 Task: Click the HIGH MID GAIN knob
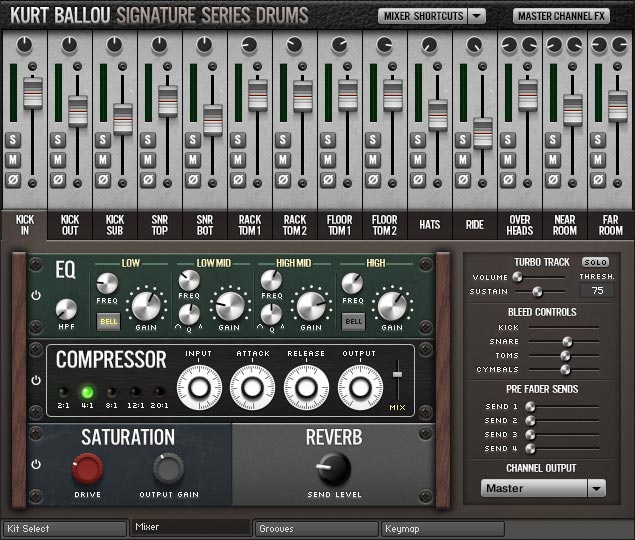(311, 306)
